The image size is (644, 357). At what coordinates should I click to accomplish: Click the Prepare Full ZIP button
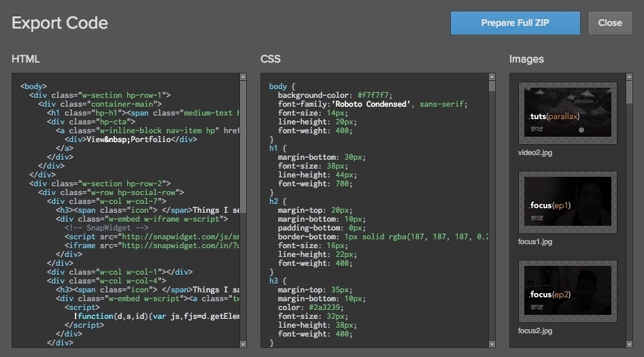pos(515,23)
